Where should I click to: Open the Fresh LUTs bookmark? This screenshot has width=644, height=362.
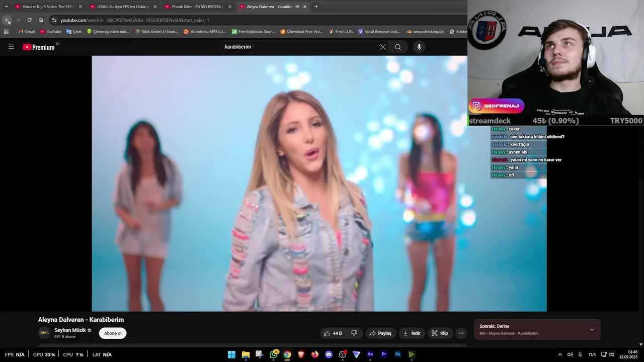pos(341,32)
